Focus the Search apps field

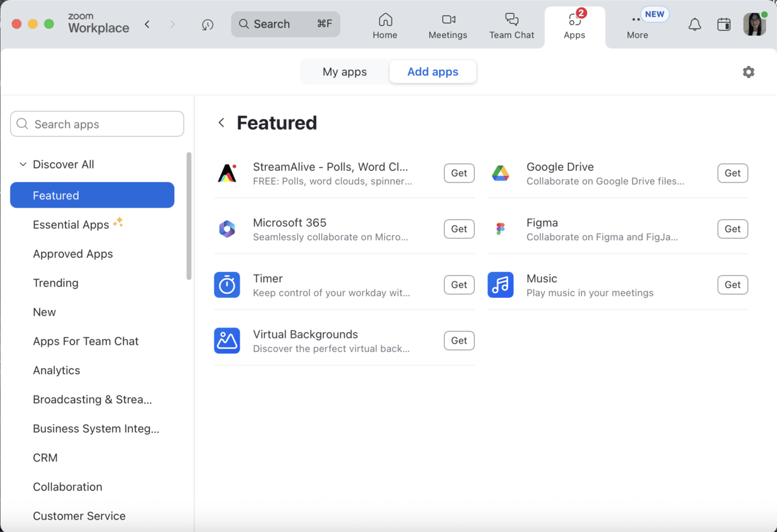[x=97, y=124]
